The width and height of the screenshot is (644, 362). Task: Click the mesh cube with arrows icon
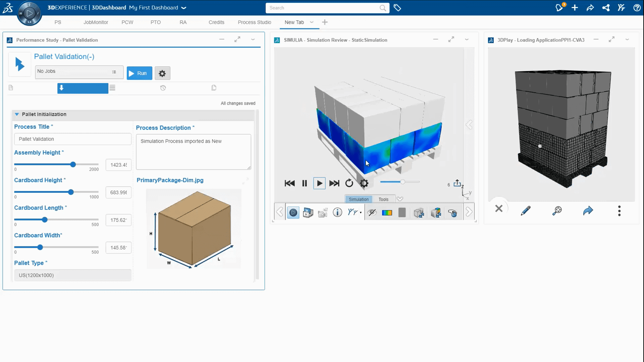click(x=419, y=213)
